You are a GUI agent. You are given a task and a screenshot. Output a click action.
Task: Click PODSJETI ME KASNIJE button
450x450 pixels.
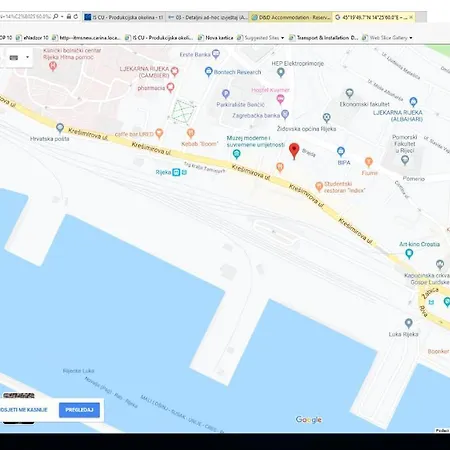point(24,410)
